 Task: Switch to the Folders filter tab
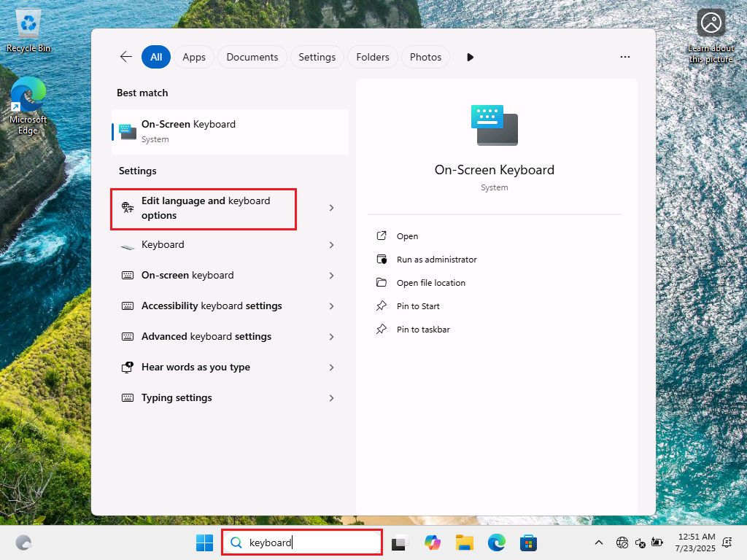pos(373,57)
